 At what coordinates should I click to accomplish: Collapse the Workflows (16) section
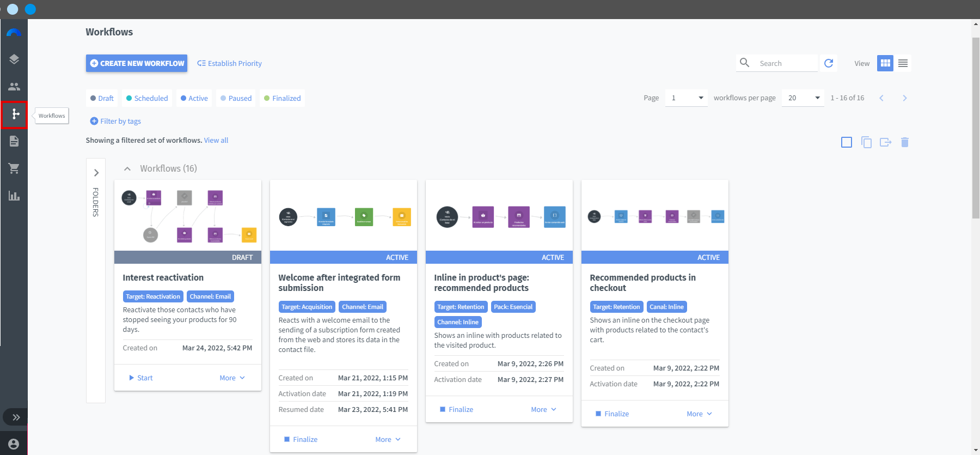(127, 169)
